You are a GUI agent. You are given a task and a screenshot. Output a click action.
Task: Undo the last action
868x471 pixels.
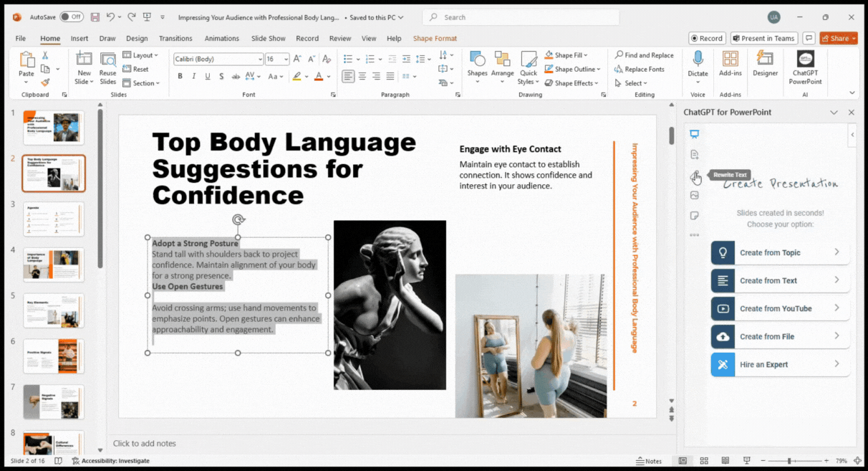click(x=110, y=16)
